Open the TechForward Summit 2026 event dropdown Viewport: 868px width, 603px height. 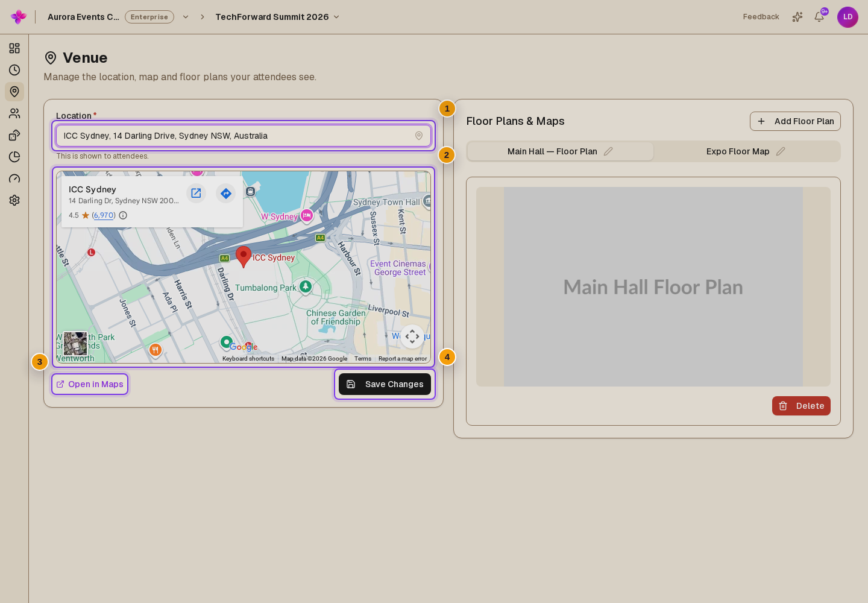(278, 17)
